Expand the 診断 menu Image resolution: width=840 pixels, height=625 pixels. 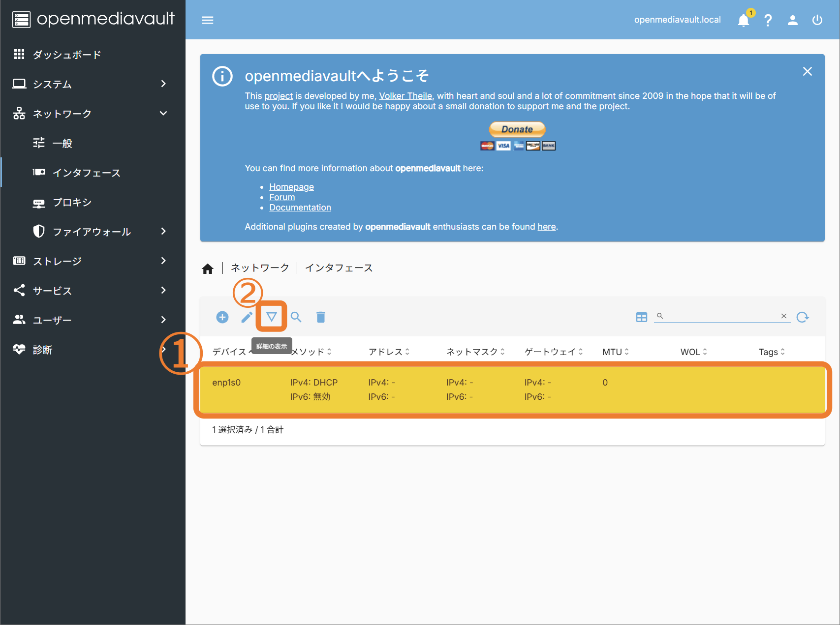(93, 350)
